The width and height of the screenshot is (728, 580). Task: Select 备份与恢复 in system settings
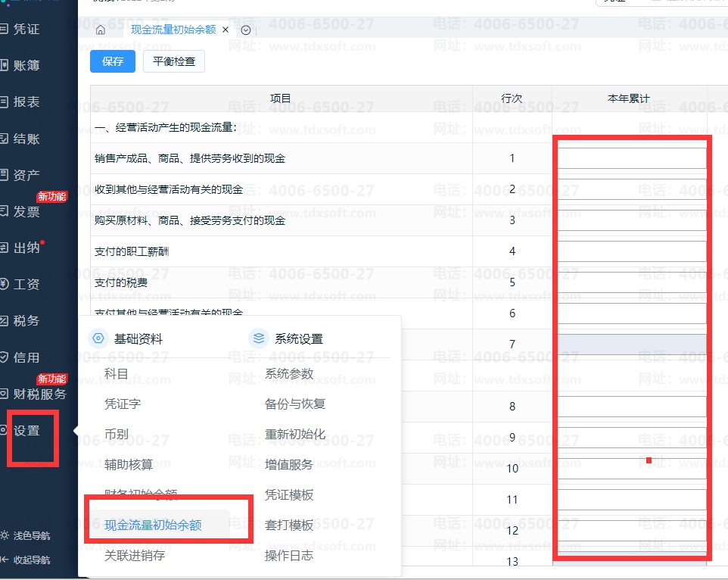pos(295,404)
